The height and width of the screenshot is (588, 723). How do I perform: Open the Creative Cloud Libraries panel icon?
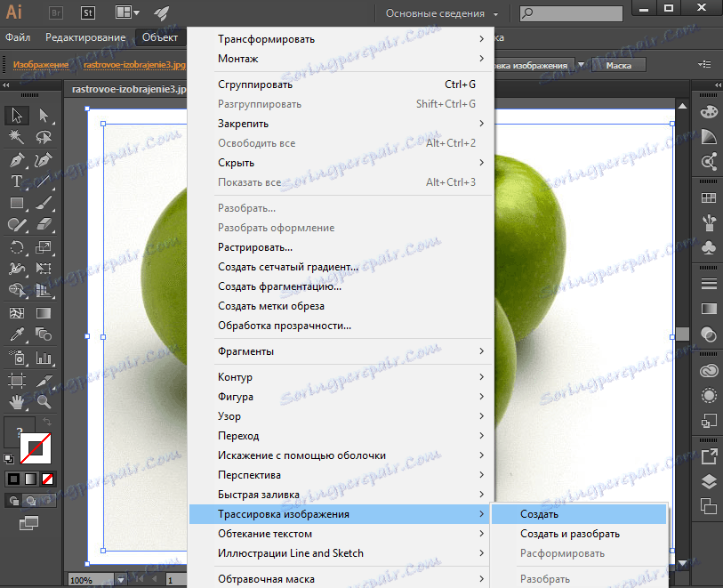click(x=709, y=371)
